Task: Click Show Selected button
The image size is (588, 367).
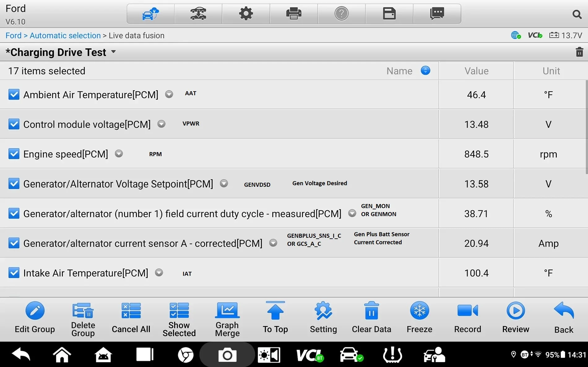Action: click(x=179, y=320)
